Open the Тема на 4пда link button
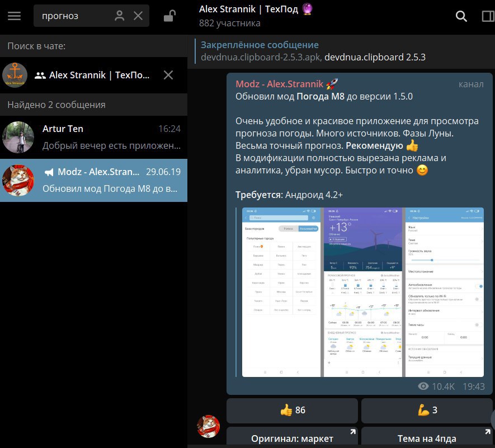 tap(427, 437)
